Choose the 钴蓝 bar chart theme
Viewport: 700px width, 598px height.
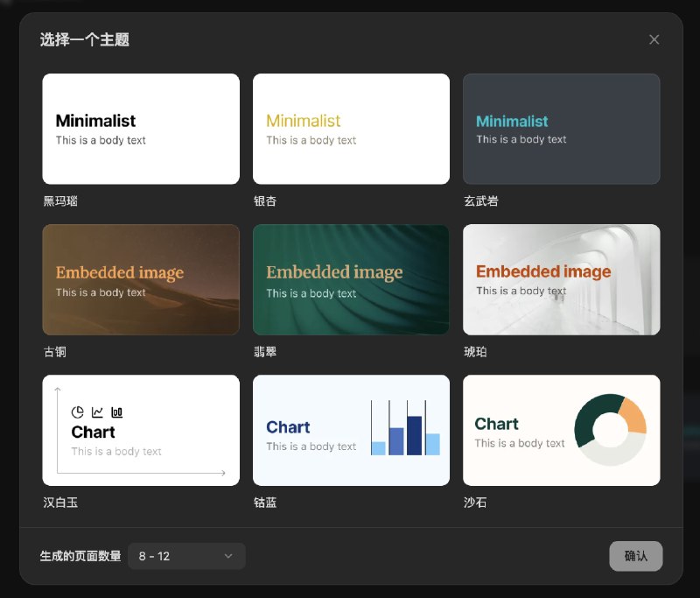[x=352, y=430]
